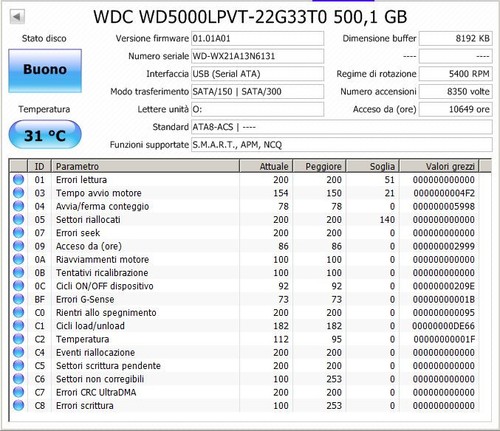The width and height of the screenshot is (500, 431).
Task: Click the status orb for Tentativi ricalibrazione
Action: (19, 272)
